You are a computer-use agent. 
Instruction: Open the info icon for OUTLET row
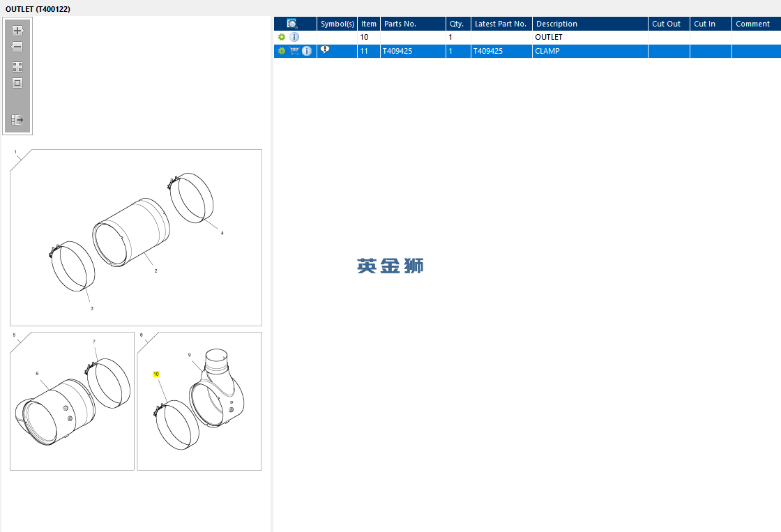click(x=294, y=37)
